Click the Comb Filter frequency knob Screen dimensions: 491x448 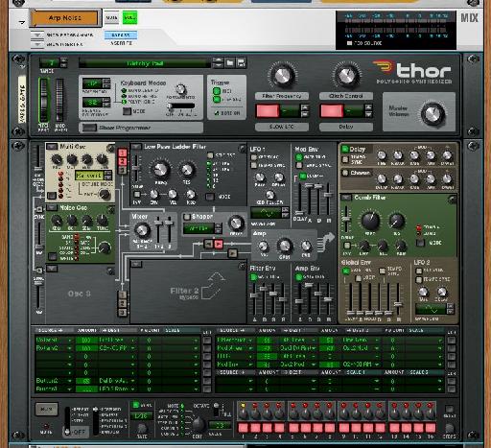tap(370, 221)
